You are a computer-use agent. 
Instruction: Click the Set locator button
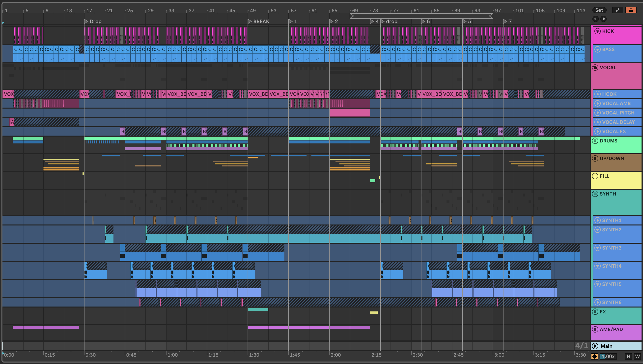599,10
